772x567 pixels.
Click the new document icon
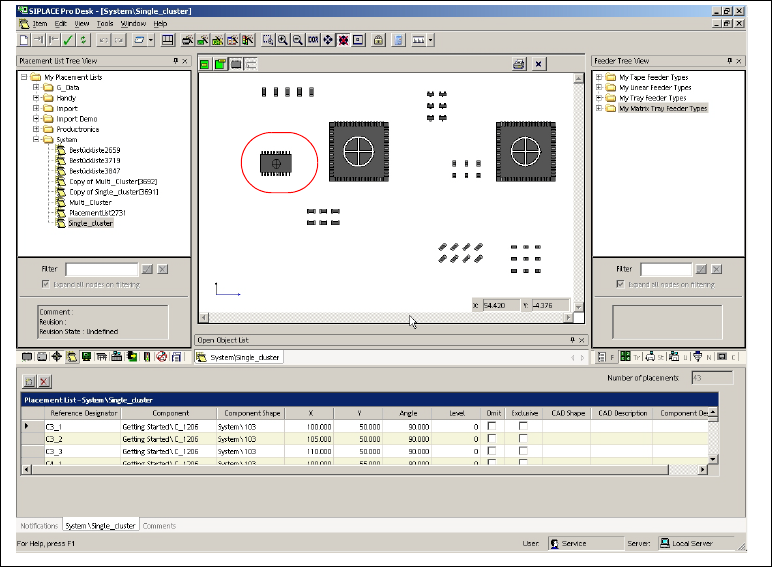[x=25, y=40]
